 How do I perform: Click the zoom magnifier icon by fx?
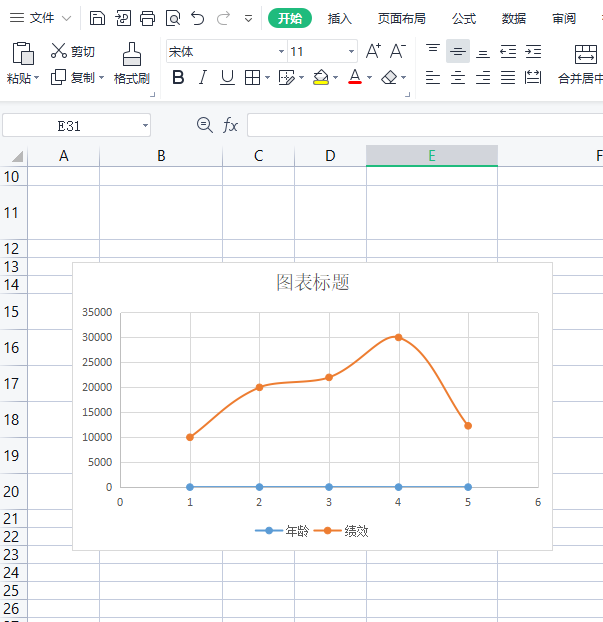(x=205, y=125)
